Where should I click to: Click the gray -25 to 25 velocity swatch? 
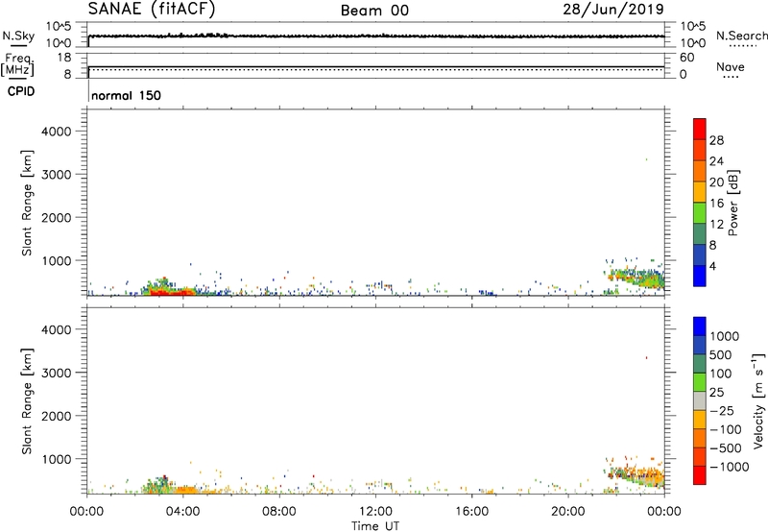coord(700,400)
